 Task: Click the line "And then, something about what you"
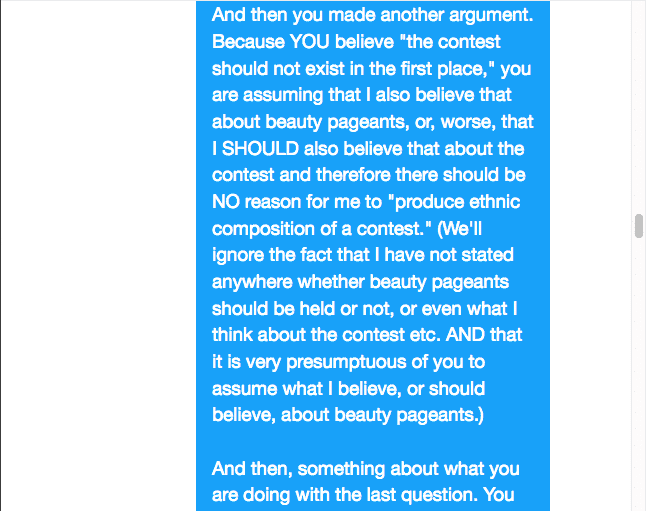(365, 469)
